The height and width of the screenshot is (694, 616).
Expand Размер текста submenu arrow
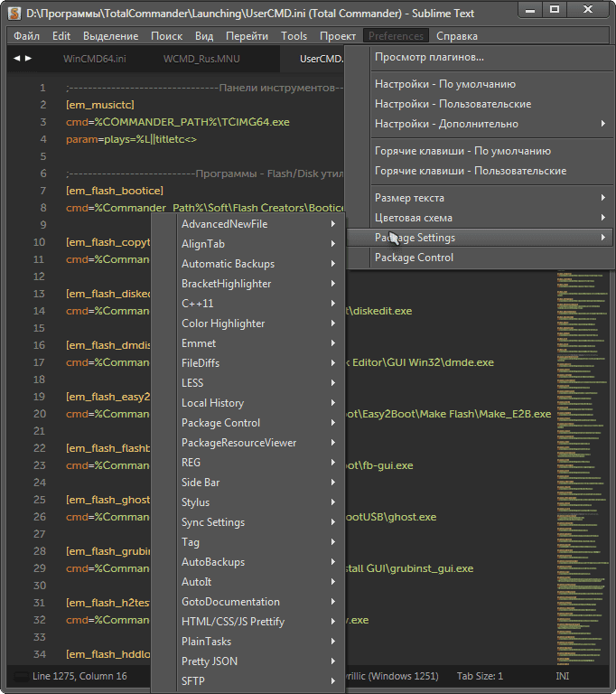tap(603, 197)
